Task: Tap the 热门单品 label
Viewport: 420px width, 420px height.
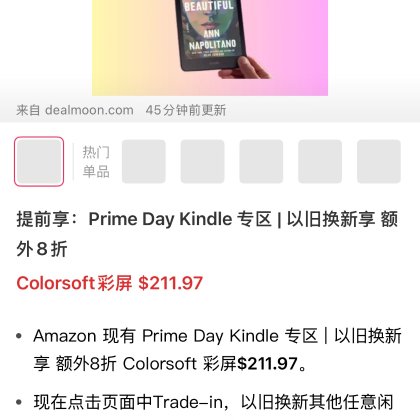Action: point(96,162)
